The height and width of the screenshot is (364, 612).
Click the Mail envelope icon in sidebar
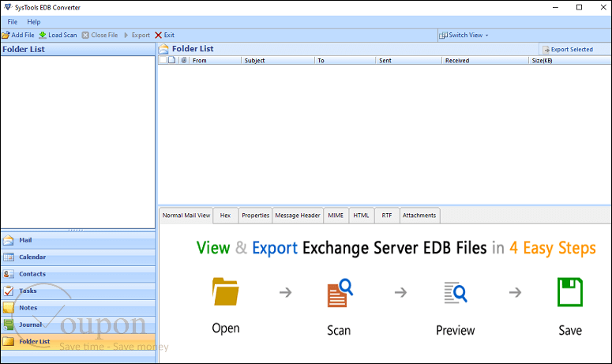point(8,240)
